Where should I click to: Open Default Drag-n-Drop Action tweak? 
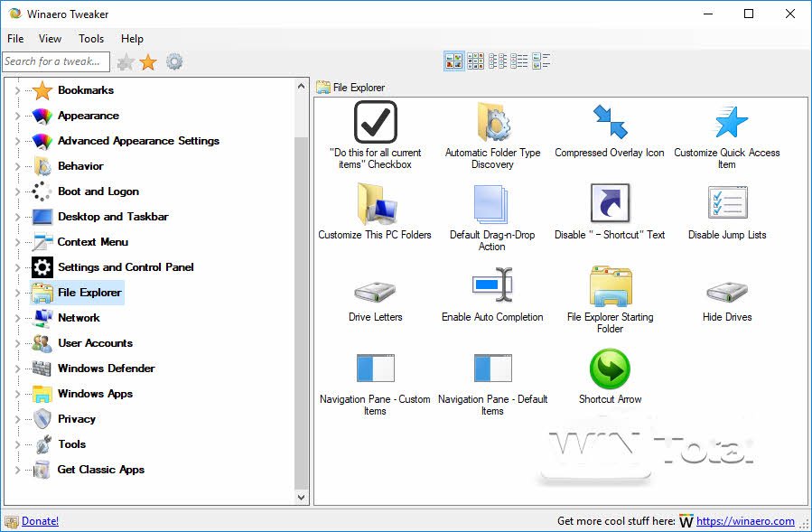point(492,218)
